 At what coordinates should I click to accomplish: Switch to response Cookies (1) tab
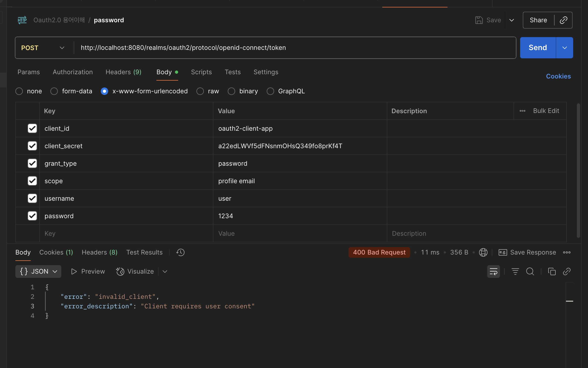56,252
